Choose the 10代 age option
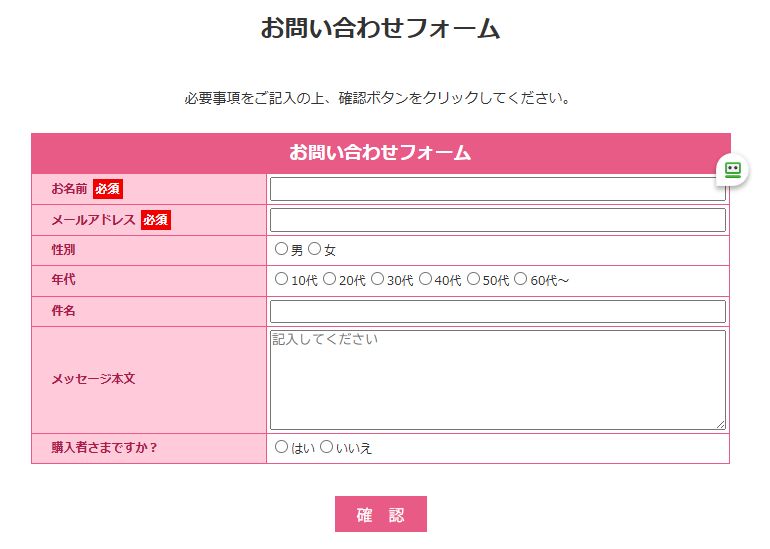 [x=281, y=280]
